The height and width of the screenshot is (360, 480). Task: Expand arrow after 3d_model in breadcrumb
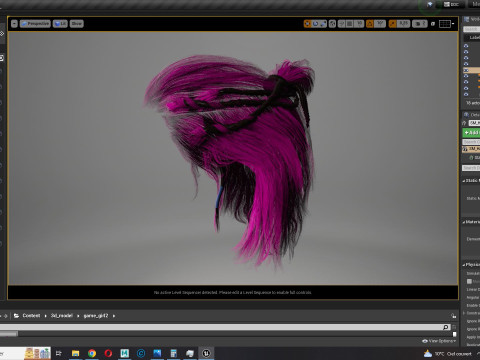tap(78, 316)
